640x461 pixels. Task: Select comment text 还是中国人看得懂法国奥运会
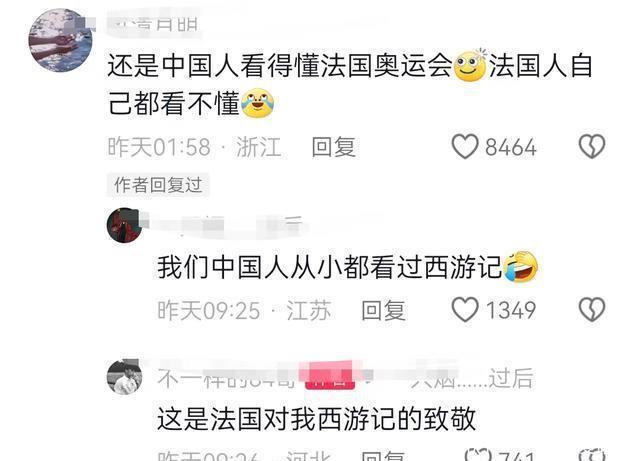click(x=280, y=65)
